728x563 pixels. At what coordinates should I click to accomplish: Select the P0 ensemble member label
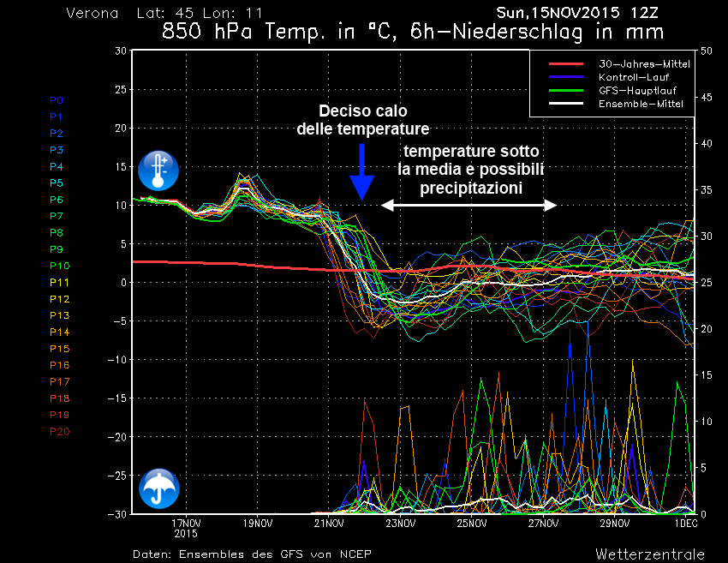coord(57,100)
